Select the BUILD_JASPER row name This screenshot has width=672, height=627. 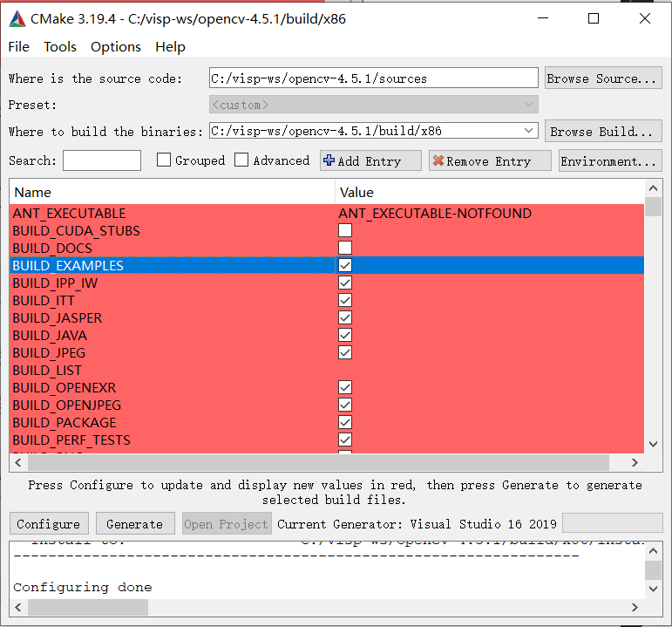pos(58,317)
